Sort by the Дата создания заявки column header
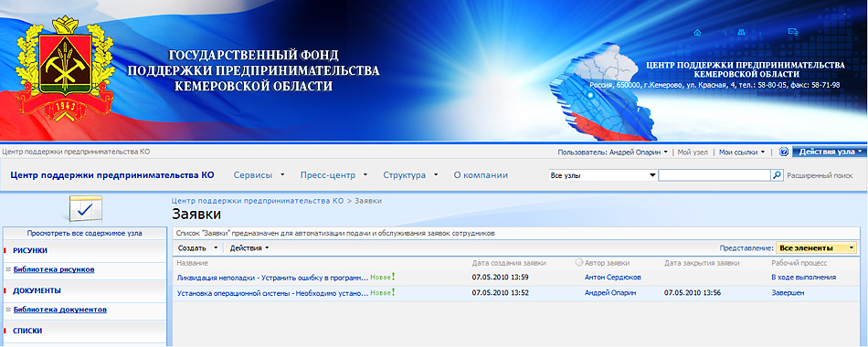Image resolution: width=868 pixels, height=347 pixels. pyautogui.click(x=509, y=263)
